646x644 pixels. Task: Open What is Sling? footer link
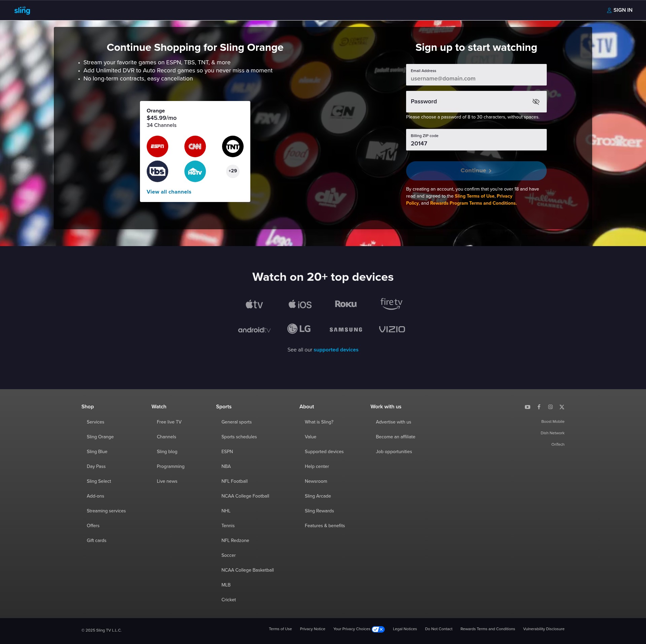[319, 422]
